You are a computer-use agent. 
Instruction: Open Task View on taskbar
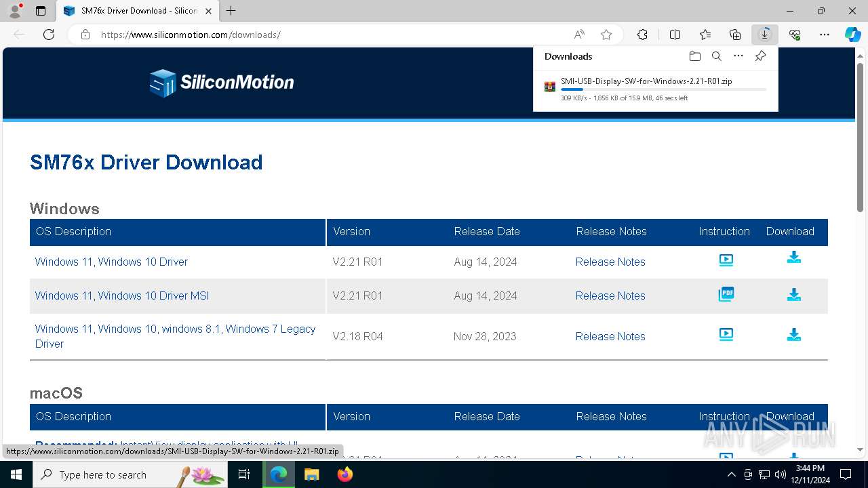(x=245, y=474)
